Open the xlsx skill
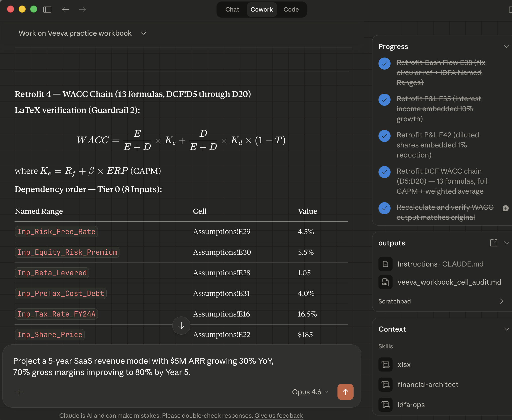 (404, 364)
